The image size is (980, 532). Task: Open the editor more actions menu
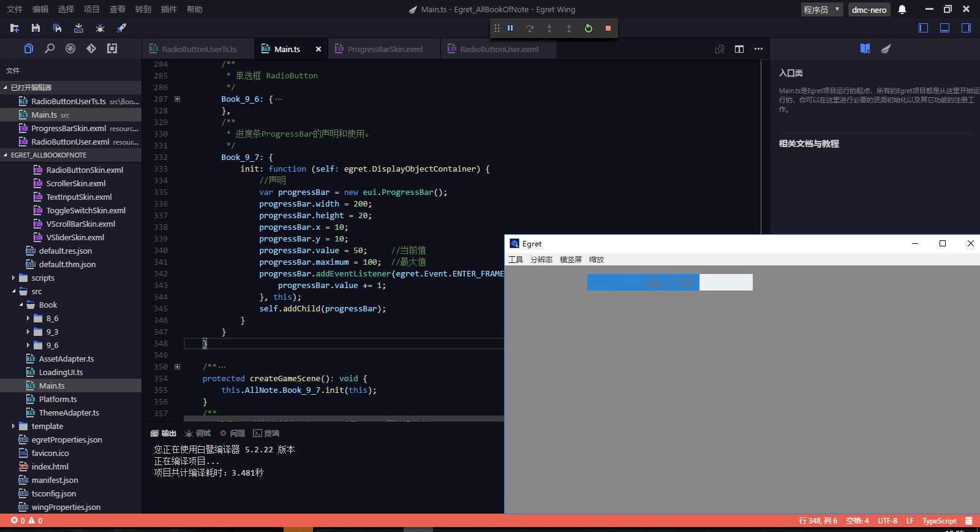pyautogui.click(x=759, y=49)
